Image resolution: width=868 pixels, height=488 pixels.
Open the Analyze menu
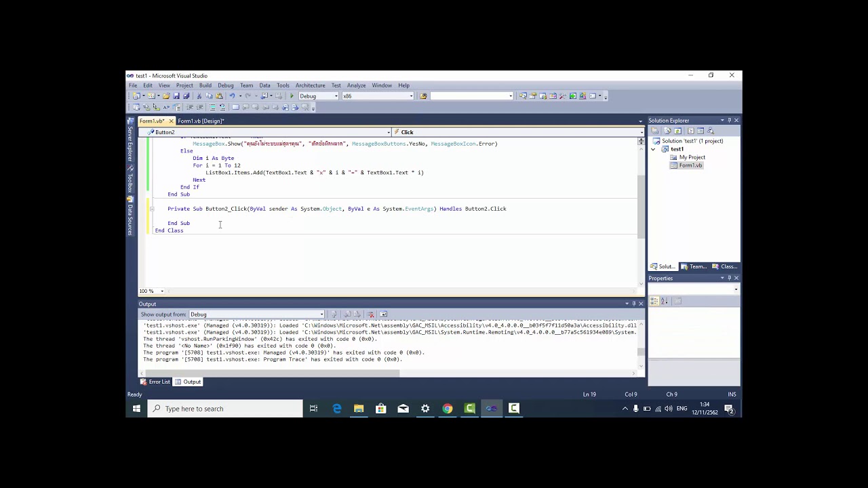coord(356,85)
